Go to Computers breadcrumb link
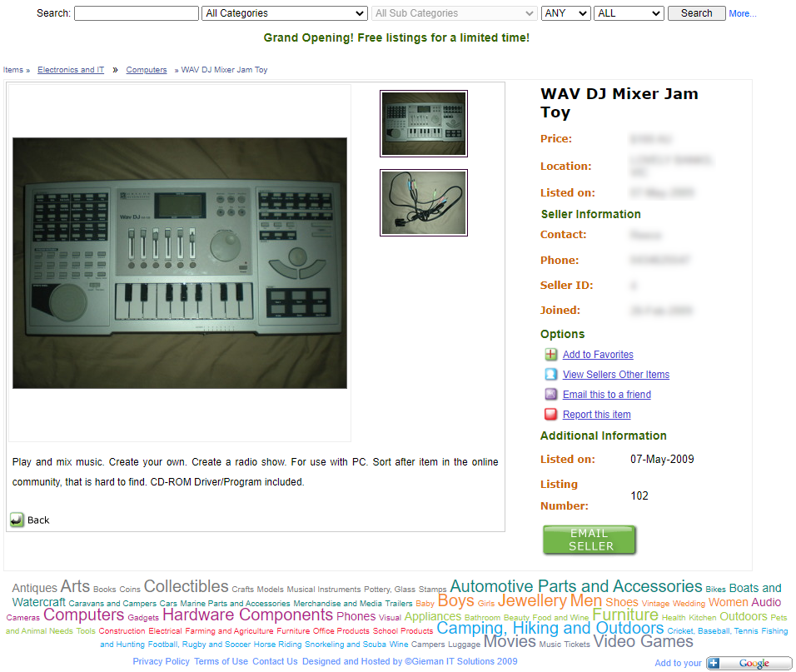 [147, 70]
